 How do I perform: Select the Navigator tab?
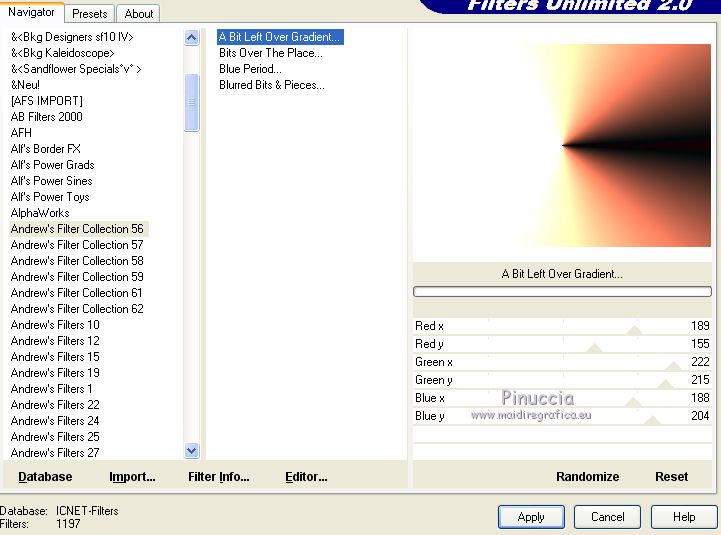(x=31, y=12)
